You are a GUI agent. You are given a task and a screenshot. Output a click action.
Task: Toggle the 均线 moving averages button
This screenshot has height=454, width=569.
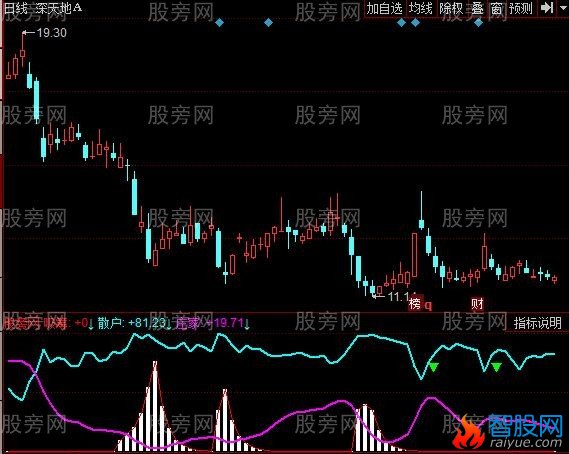coord(421,8)
